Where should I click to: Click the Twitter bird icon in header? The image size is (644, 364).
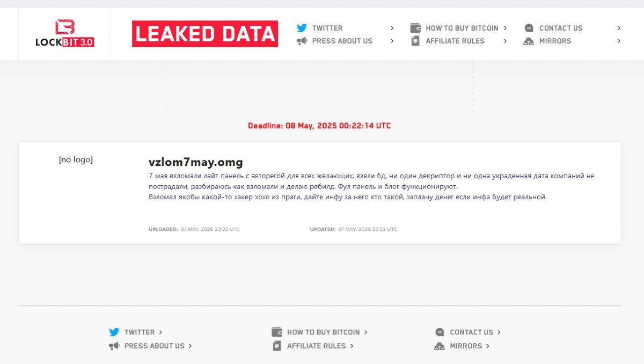click(302, 28)
